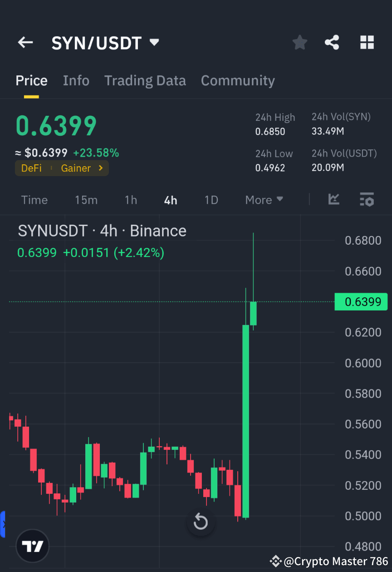
Task: Select the 1D timeframe
Action: pyautogui.click(x=211, y=200)
